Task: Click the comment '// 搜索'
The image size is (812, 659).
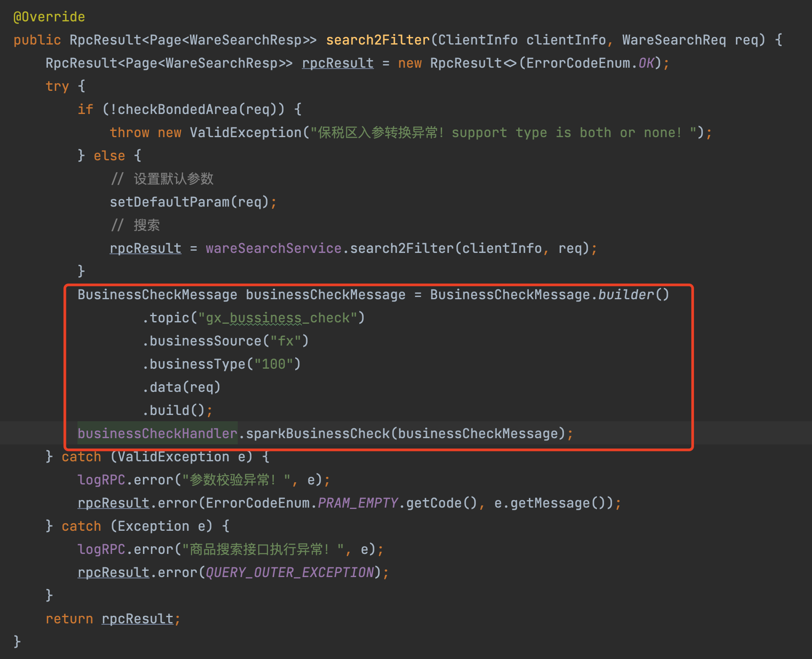Action: coord(135,225)
